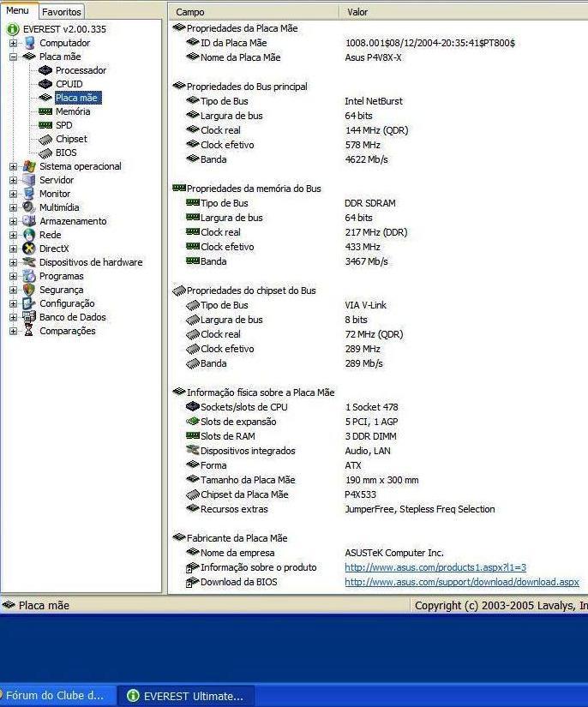The height and width of the screenshot is (707, 588).
Task: Click EVEREST Ultimate taskbar button
Action: pyautogui.click(x=186, y=696)
